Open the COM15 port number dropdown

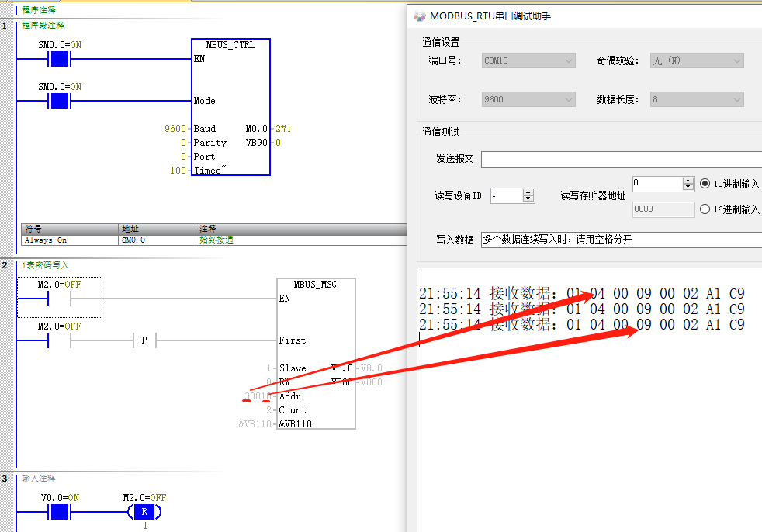click(528, 60)
